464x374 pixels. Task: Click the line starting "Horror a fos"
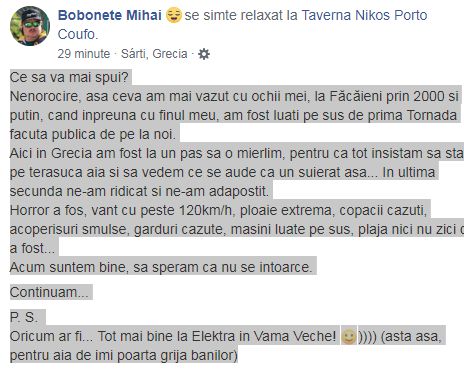(218, 210)
